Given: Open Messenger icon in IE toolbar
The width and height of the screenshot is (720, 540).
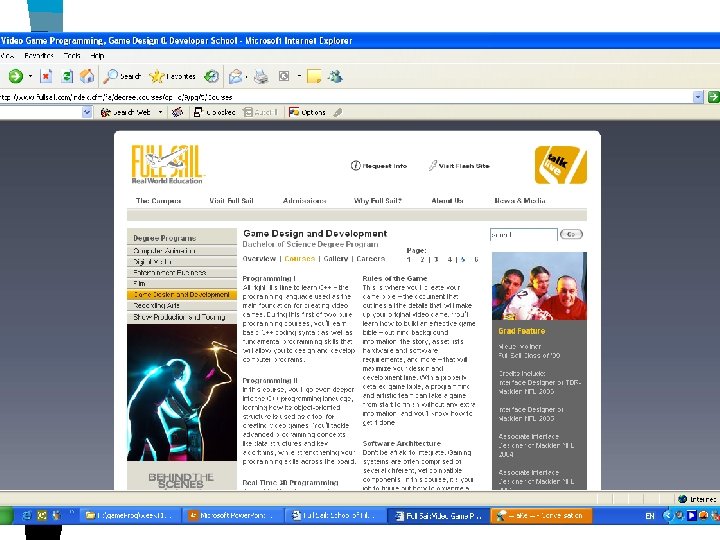Looking at the screenshot, I should pyautogui.click(x=335, y=76).
